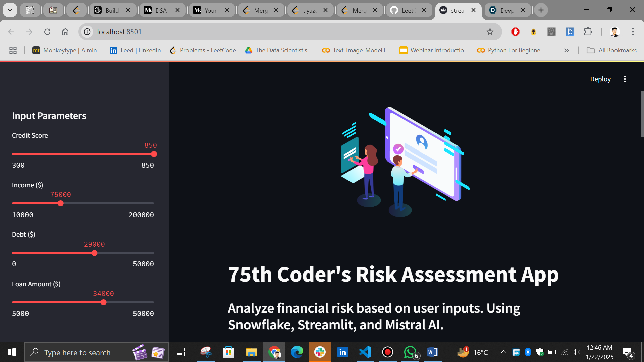
Task: Bookmark this page with star icon
Action: (490, 32)
